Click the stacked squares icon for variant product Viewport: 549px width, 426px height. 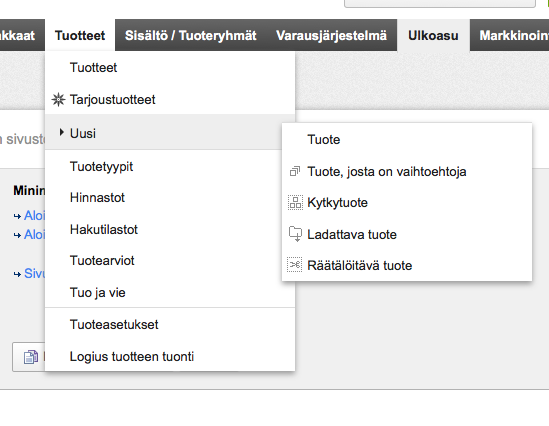point(295,171)
